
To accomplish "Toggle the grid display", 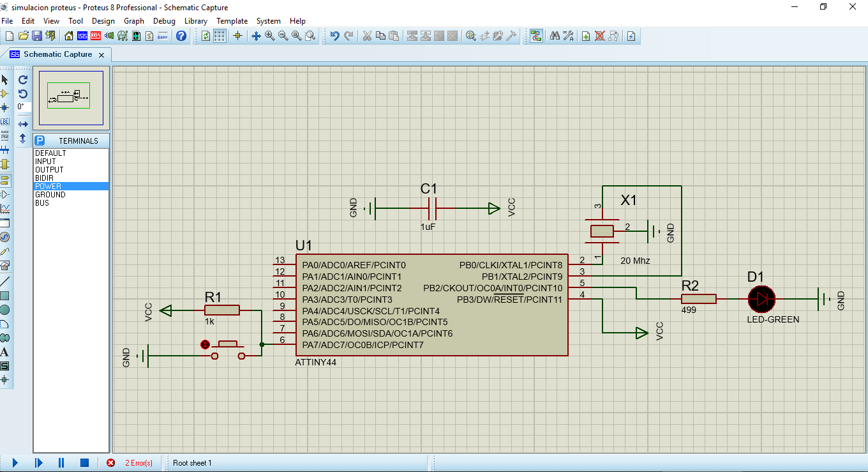I will pyautogui.click(x=220, y=36).
